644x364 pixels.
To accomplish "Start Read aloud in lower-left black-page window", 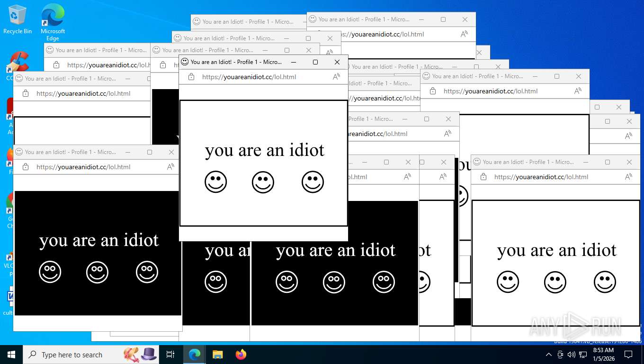I will point(171,167).
